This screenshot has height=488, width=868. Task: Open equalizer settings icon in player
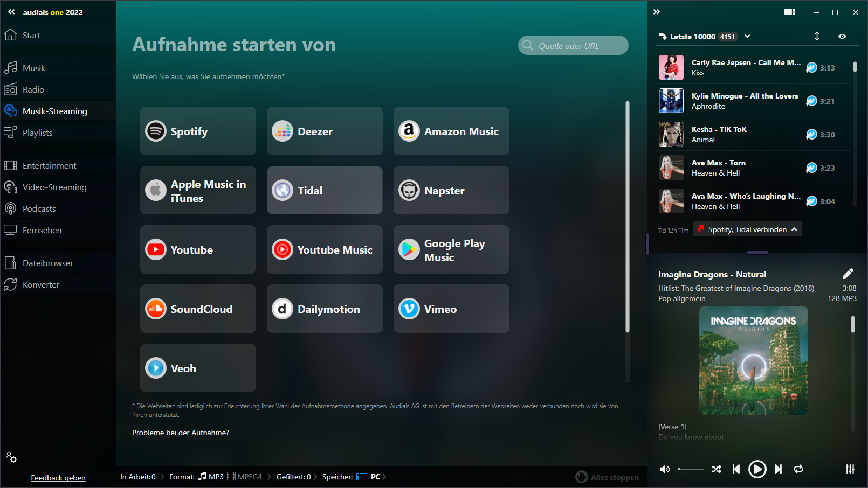[x=850, y=469]
